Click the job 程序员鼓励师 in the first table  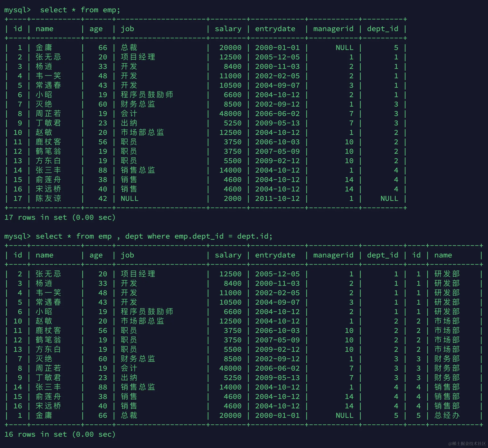147,95
